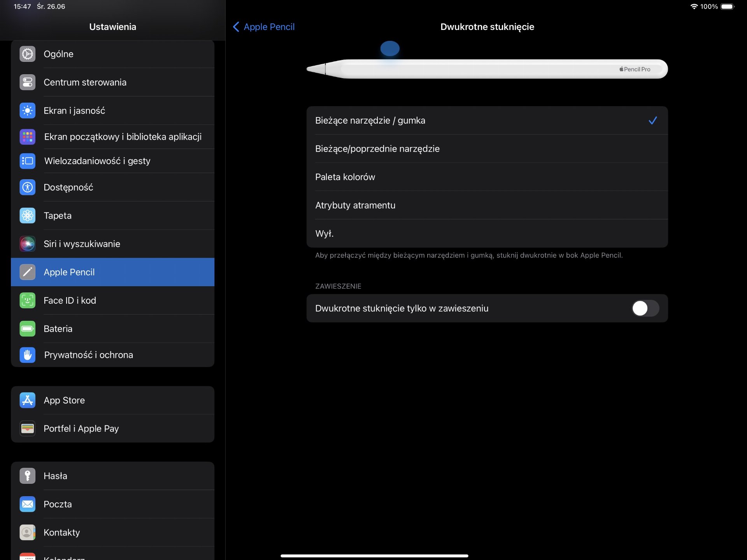Tap Face ID i kod icon
Image resolution: width=747 pixels, height=560 pixels.
click(x=27, y=300)
